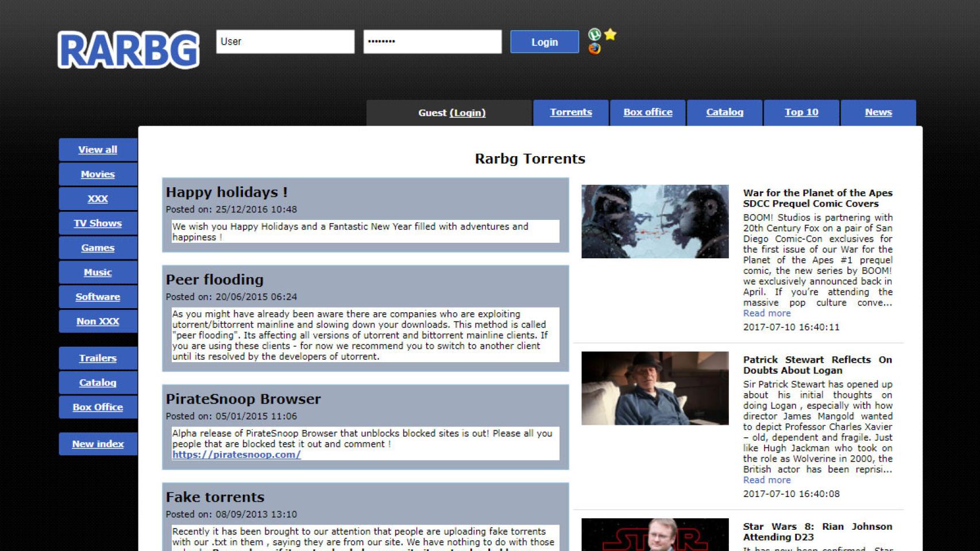Click the 'Star Wars 8: Rian Johnson' headline
980x551 pixels.
coord(818,532)
